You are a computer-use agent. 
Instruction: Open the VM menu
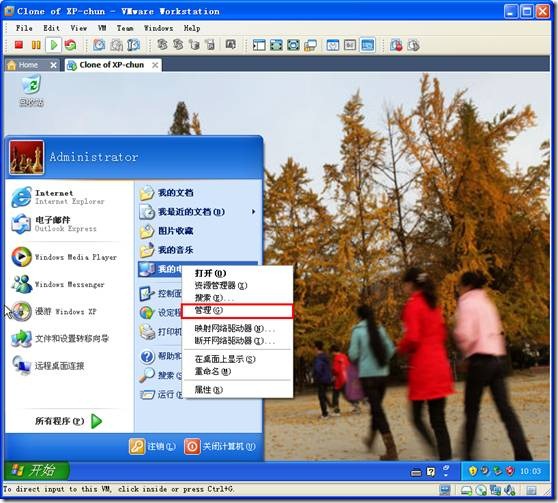pyautogui.click(x=102, y=28)
